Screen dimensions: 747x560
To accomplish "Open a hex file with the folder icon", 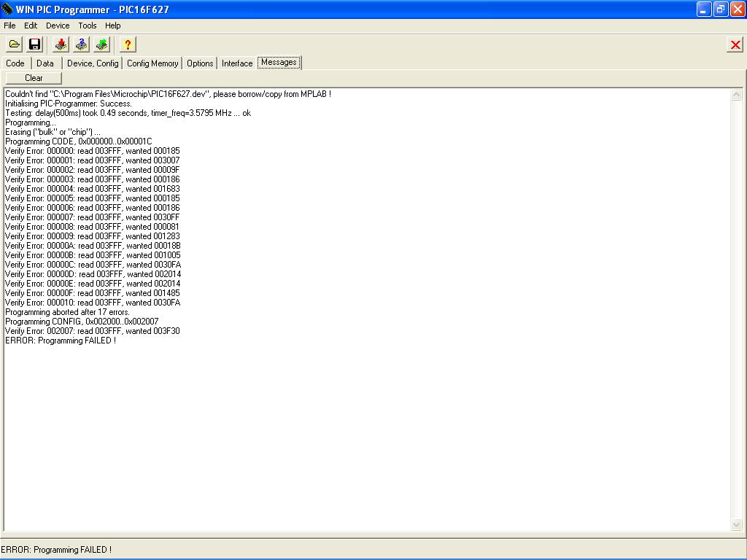I will pyautogui.click(x=15, y=44).
